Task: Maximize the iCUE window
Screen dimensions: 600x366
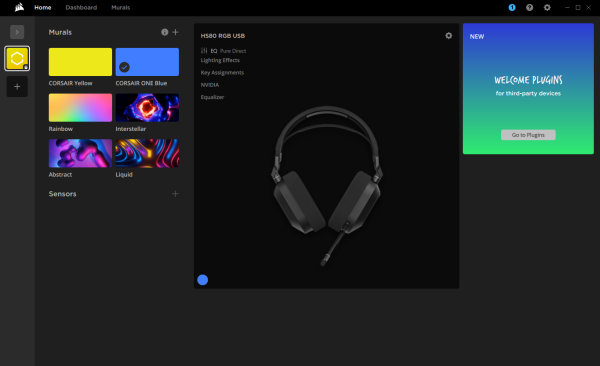Action: [x=578, y=8]
